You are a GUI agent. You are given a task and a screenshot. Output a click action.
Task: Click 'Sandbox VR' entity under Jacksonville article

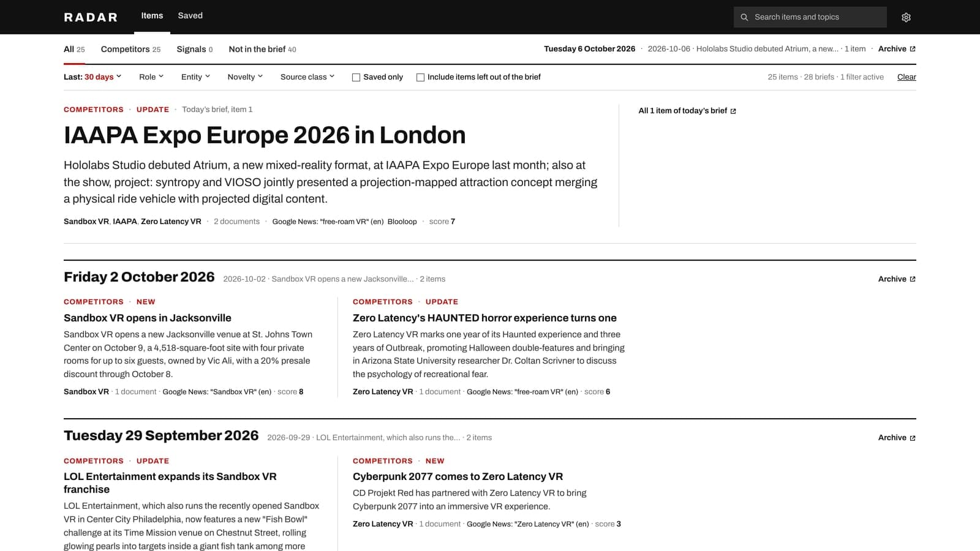(86, 392)
